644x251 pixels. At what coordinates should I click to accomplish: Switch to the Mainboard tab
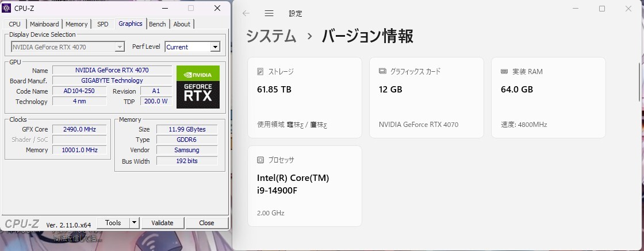pyautogui.click(x=44, y=24)
